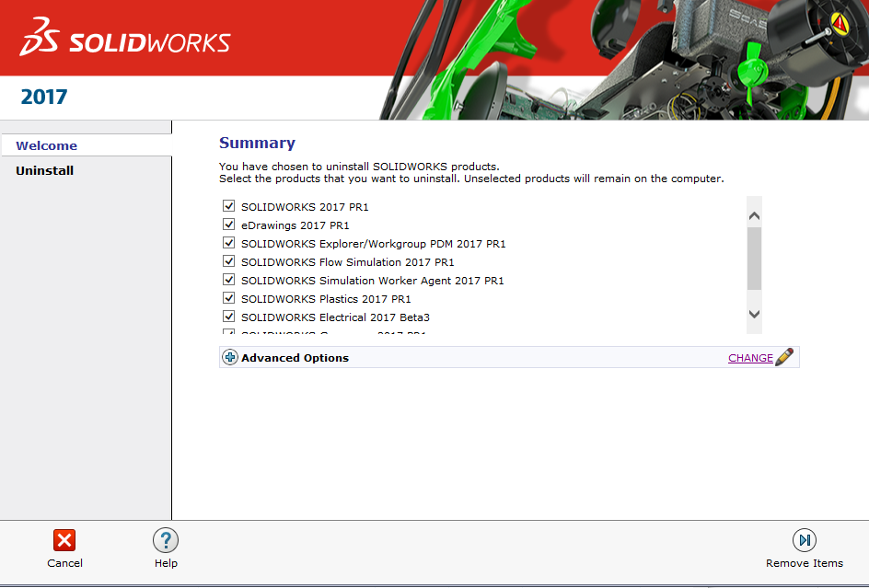Toggle eDrawings 2017 PR1 checkbox
Screen dimensions: 869x588
tap(229, 225)
